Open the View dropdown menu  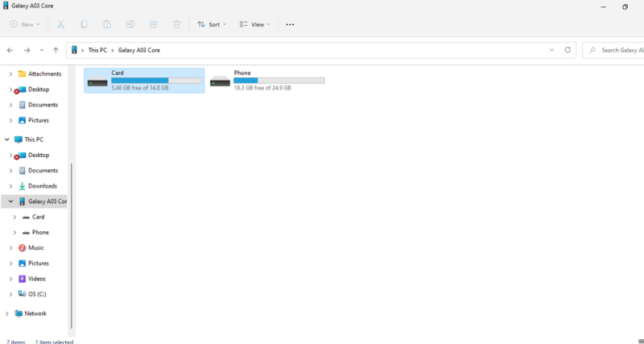254,25
